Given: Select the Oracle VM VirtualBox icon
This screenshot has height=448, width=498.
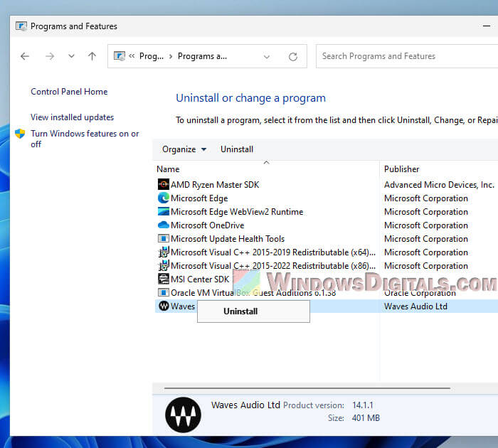Looking at the screenshot, I should [163, 292].
